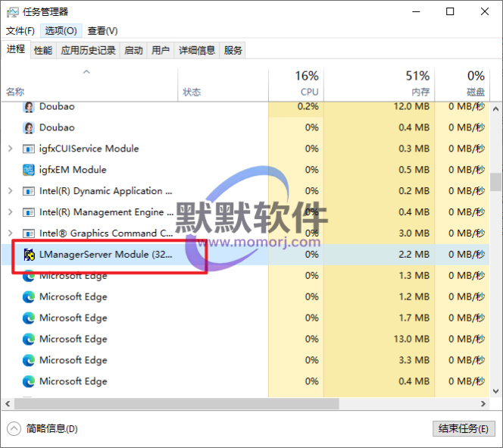
Task: Switch to the 启动 tab
Action: (133, 50)
